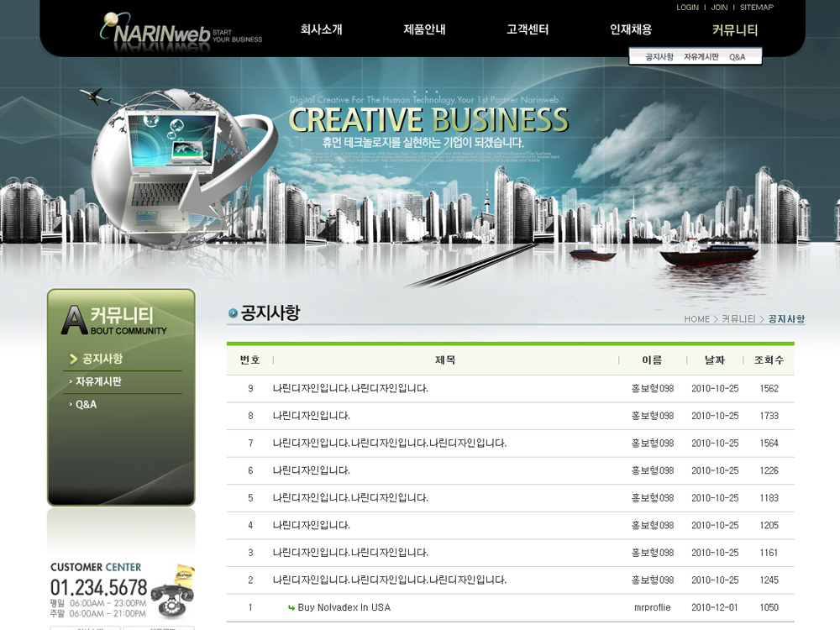Click the green reply arrow before Buy Nolvadex
Image resolution: width=840 pixels, height=630 pixels.
click(x=291, y=608)
